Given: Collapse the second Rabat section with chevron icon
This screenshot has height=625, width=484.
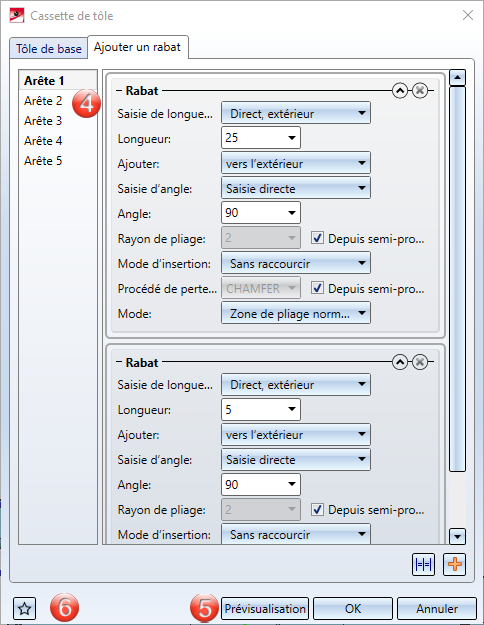Looking at the screenshot, I should (400, 362).
